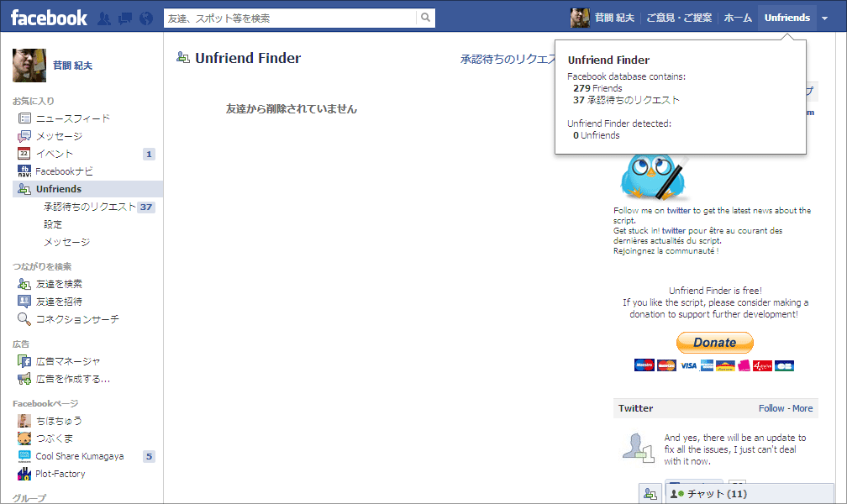This screenshot has height=504, width=847.
Task: Click the large sidebar profile photo
Action: [x=29, y=66]
